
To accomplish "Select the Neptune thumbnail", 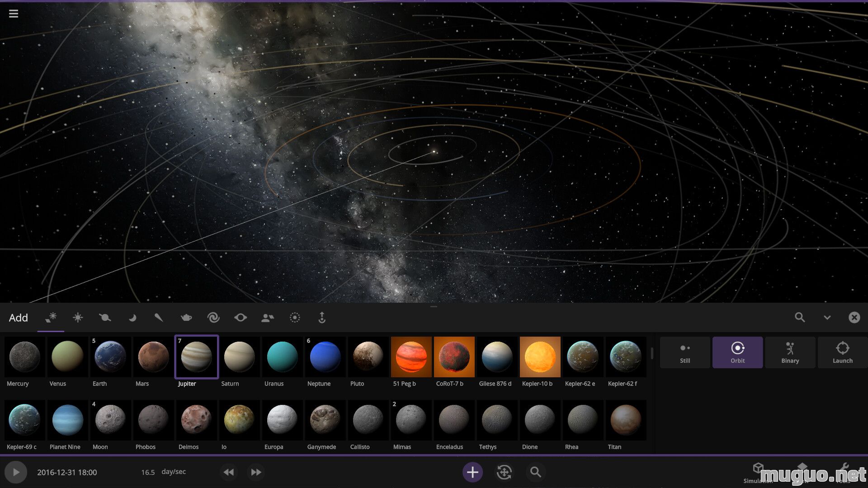I will pyautogui.click(x=325, y=357).
